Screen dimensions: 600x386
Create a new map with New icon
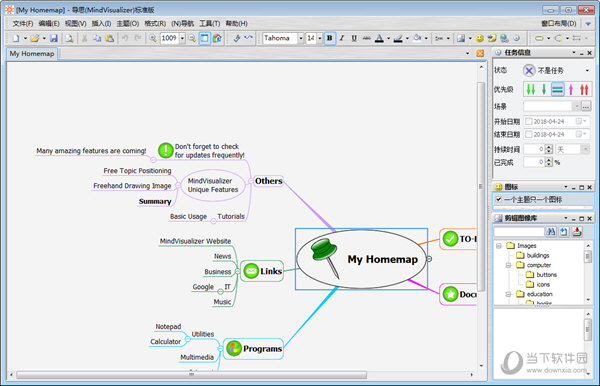coord(16,38)
